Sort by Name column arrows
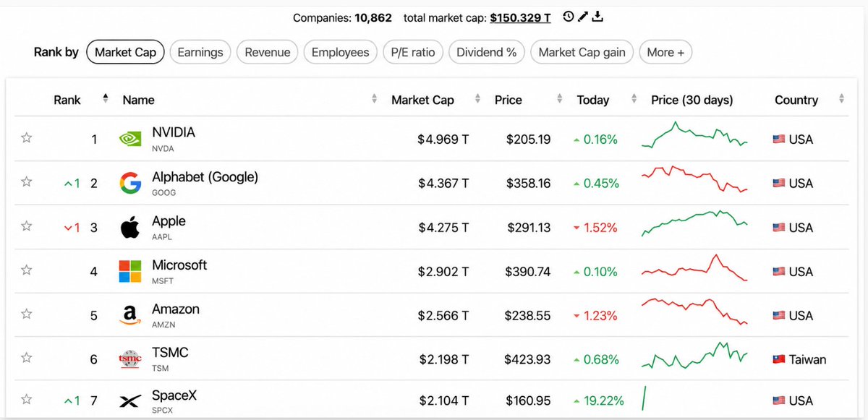The height and width of the screenshot is (420, 868). (374, 99)
